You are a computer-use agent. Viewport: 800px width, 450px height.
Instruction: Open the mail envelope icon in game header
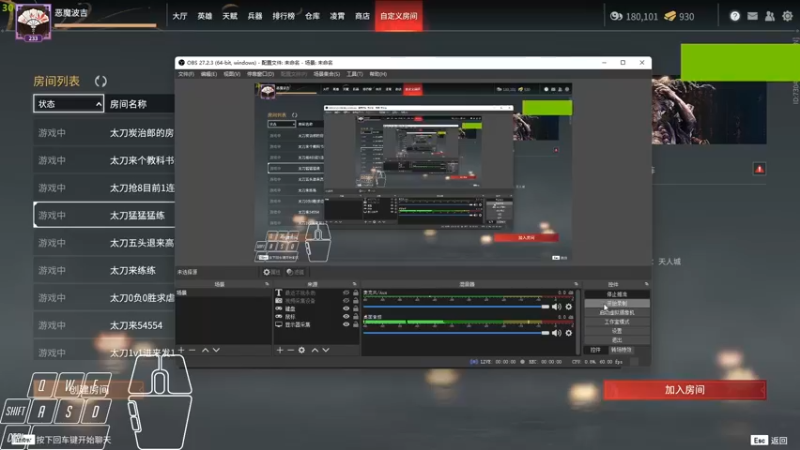(752, 16)
